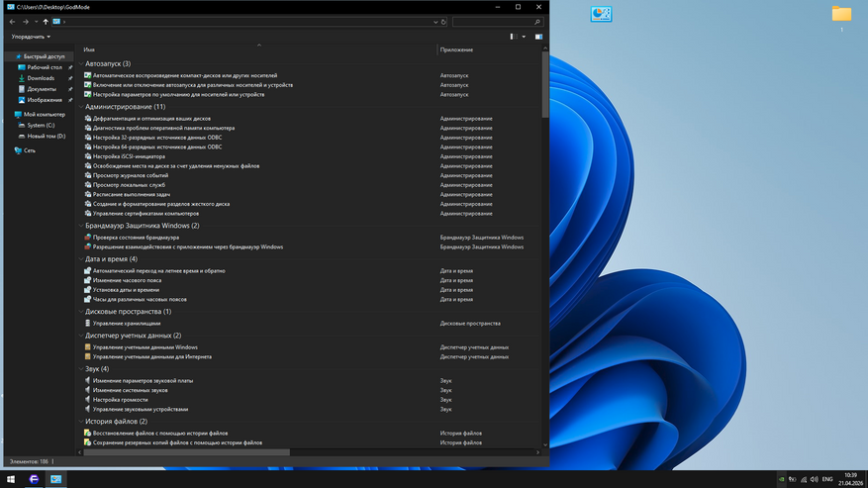Open the Control Panel desktop shortcut

(601, 14)
